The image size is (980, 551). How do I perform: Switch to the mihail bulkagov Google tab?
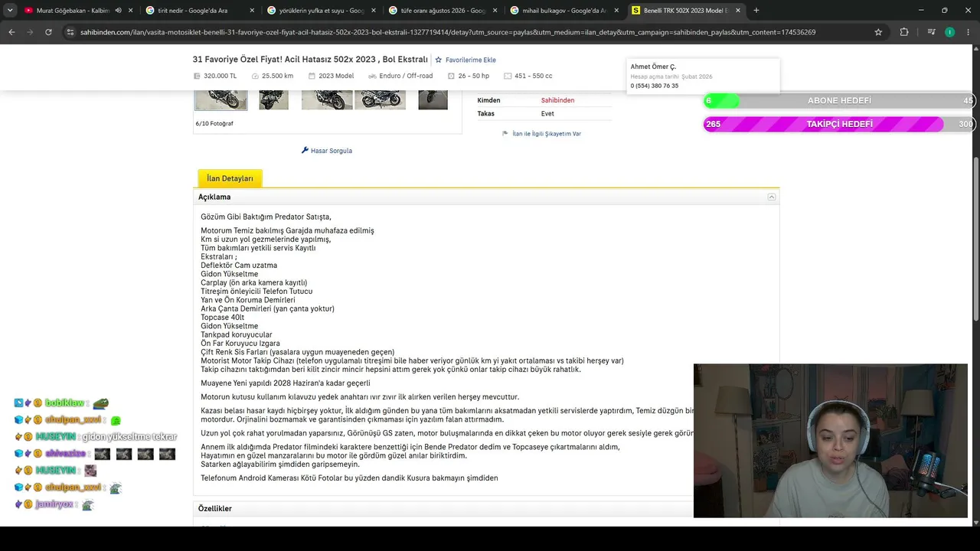coord(563,11)
